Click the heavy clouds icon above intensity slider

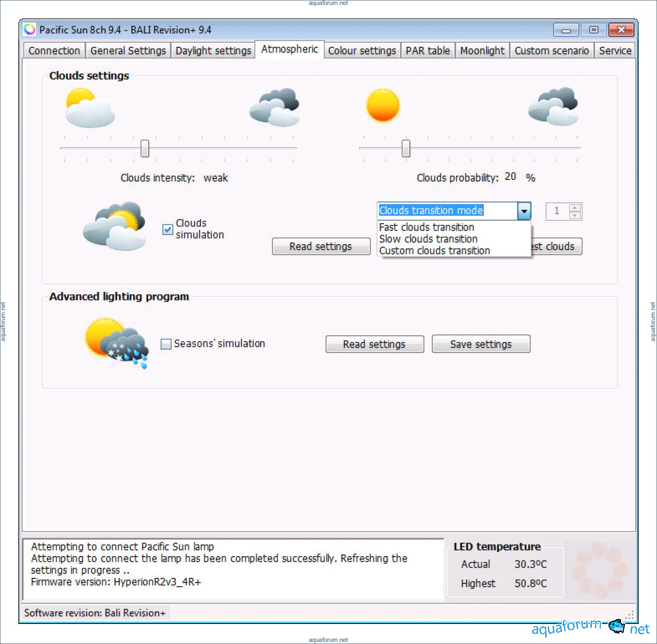275,108
